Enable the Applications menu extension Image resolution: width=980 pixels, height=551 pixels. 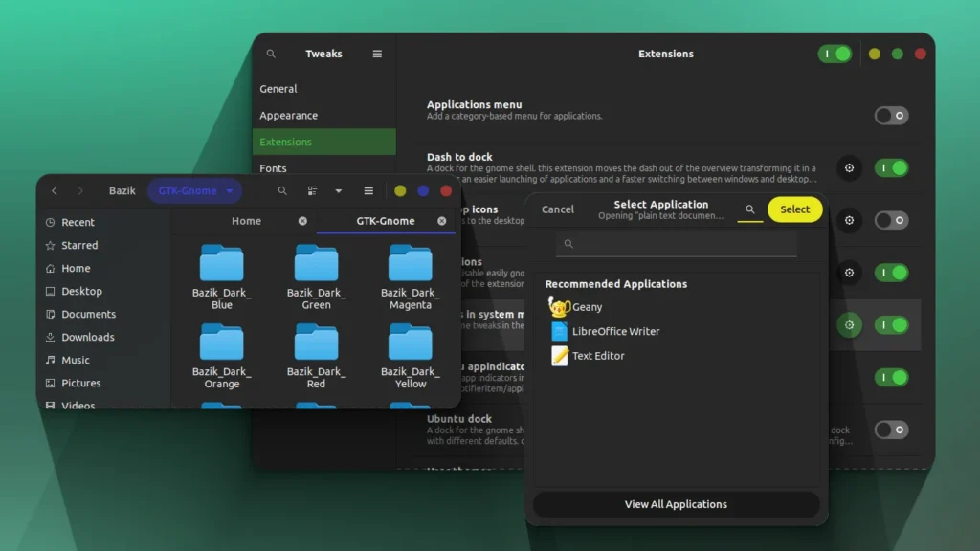891,116
